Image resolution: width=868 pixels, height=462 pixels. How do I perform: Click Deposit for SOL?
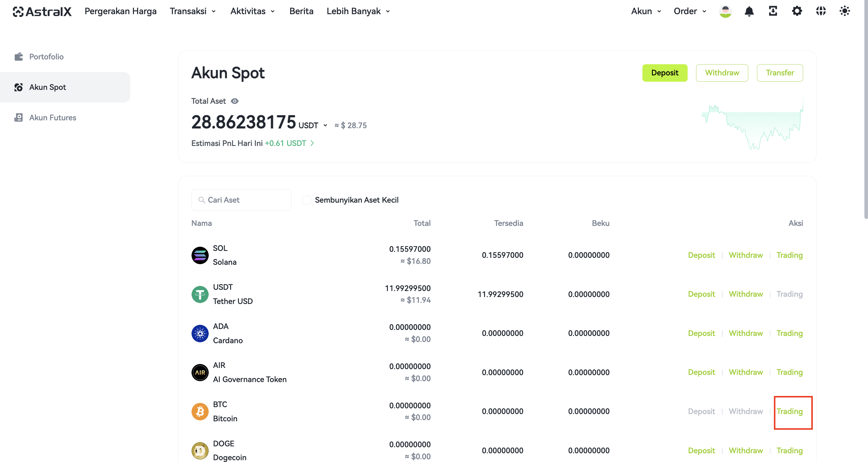click(701, 255)
